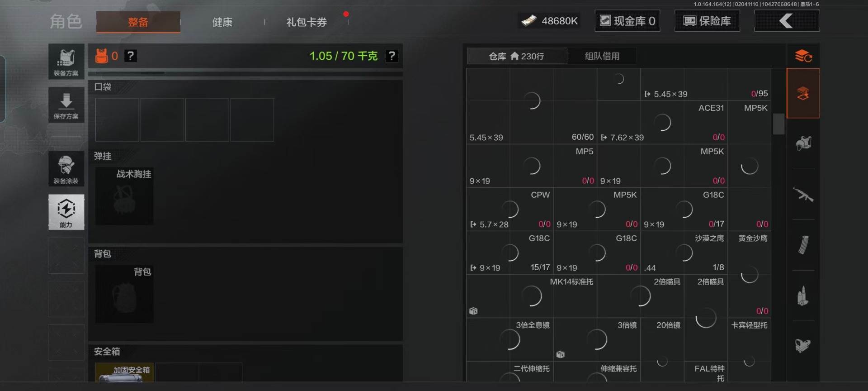Image resolution: width=868 pixels, height=391 pixels.
Task: Open the 装备涂装 equipment skin icon
Action: pyautogui.click(x=66, y=168)
